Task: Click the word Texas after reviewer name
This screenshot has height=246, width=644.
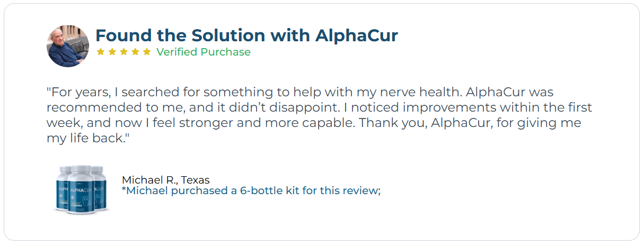Action: [x=196, y=180]
